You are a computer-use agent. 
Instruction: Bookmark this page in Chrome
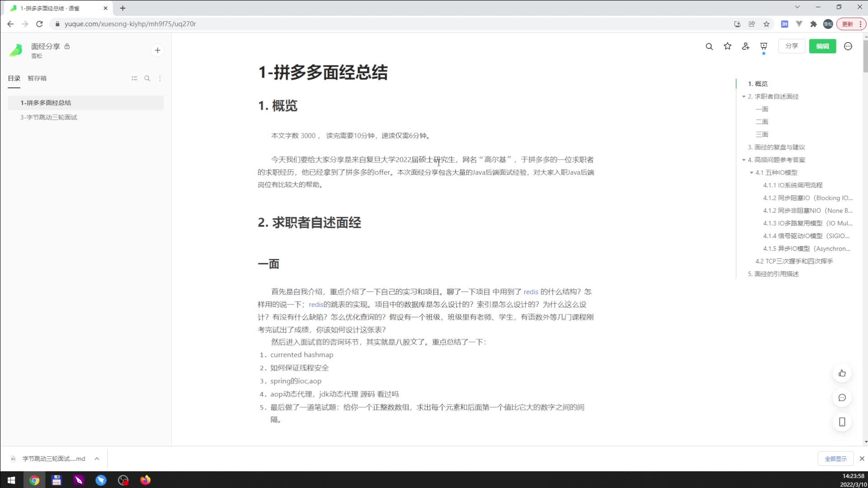[x=766, y=24]
